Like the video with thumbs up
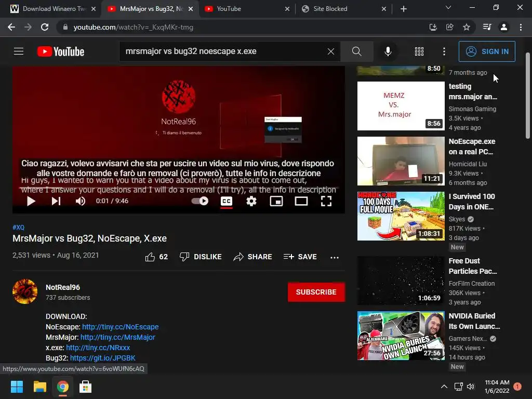The height and width of the screenshot is (399, 532). coord(156,257)
